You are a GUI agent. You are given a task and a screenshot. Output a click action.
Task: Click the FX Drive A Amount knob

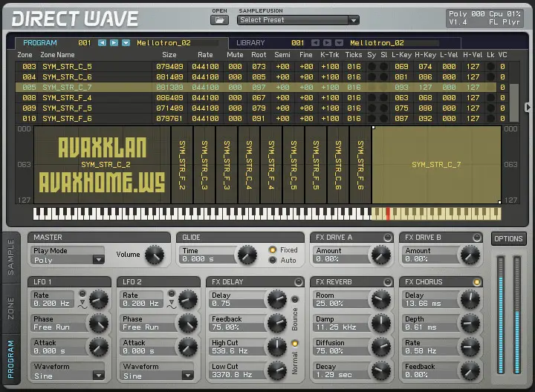pos(381,255)
